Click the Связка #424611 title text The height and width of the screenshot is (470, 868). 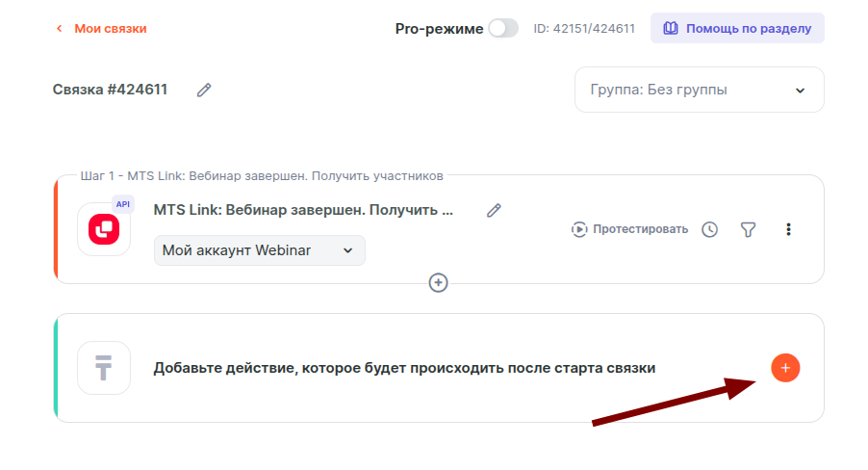110,90
